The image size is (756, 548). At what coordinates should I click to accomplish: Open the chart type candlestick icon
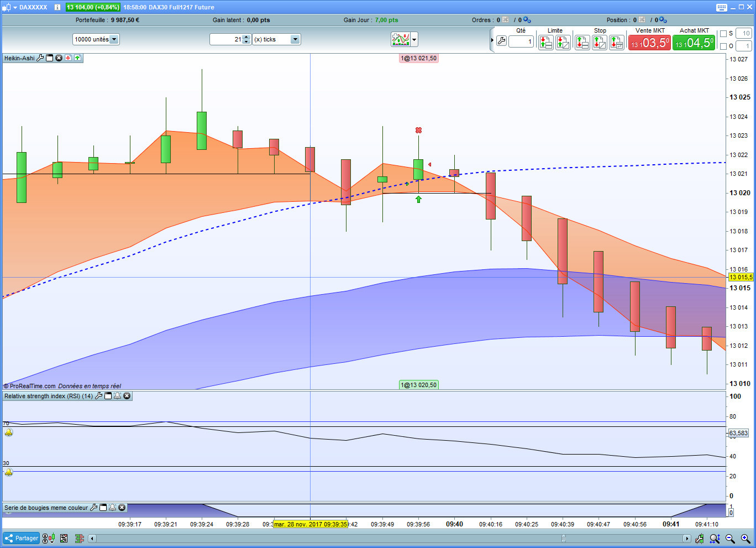tap(7, 7)
